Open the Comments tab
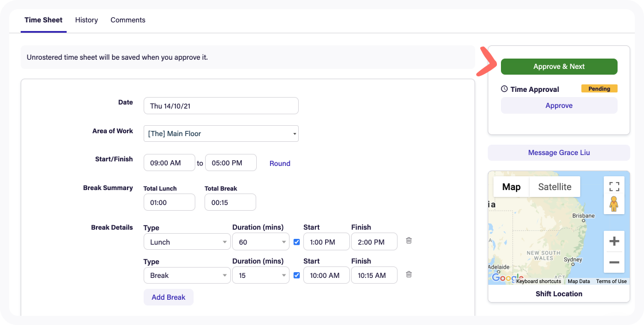Viewport: 644px width, 325px height. (128, 20)
